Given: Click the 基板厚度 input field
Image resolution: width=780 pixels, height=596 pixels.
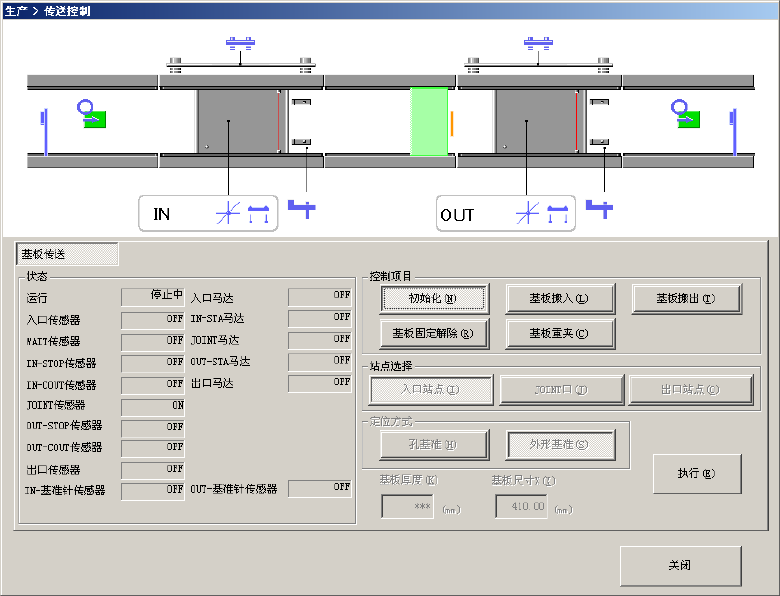Looking at the screenshot, I should [x=407, y=506].
